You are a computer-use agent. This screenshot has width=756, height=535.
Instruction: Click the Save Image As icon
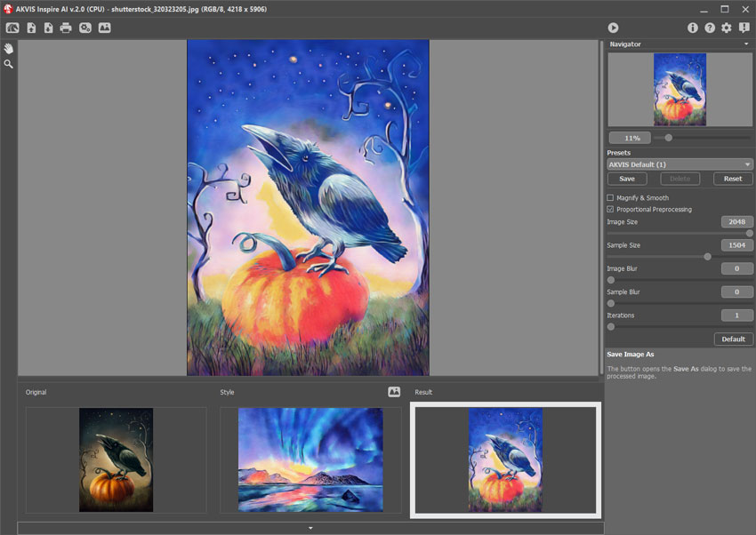coord(48,28)
